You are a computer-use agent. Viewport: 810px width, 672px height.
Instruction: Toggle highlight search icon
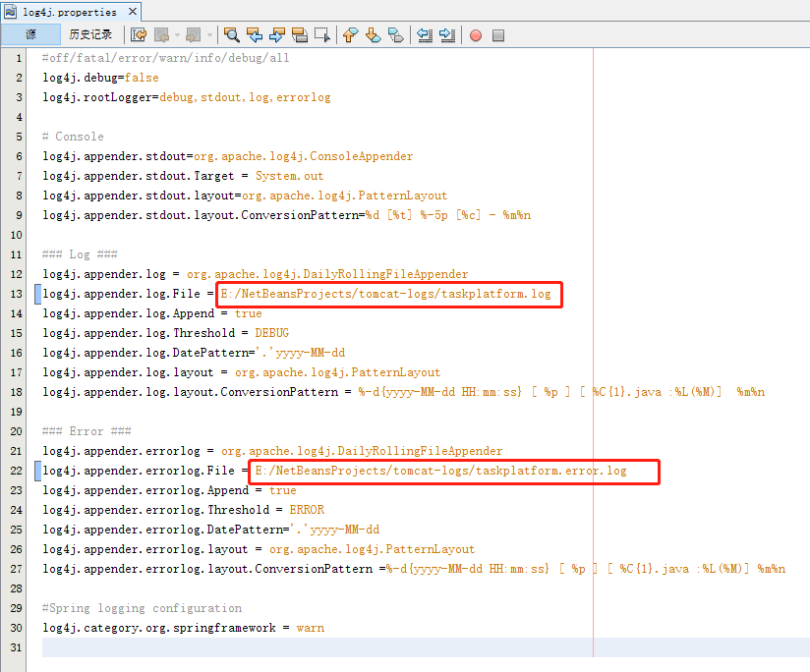click(300, 35)
